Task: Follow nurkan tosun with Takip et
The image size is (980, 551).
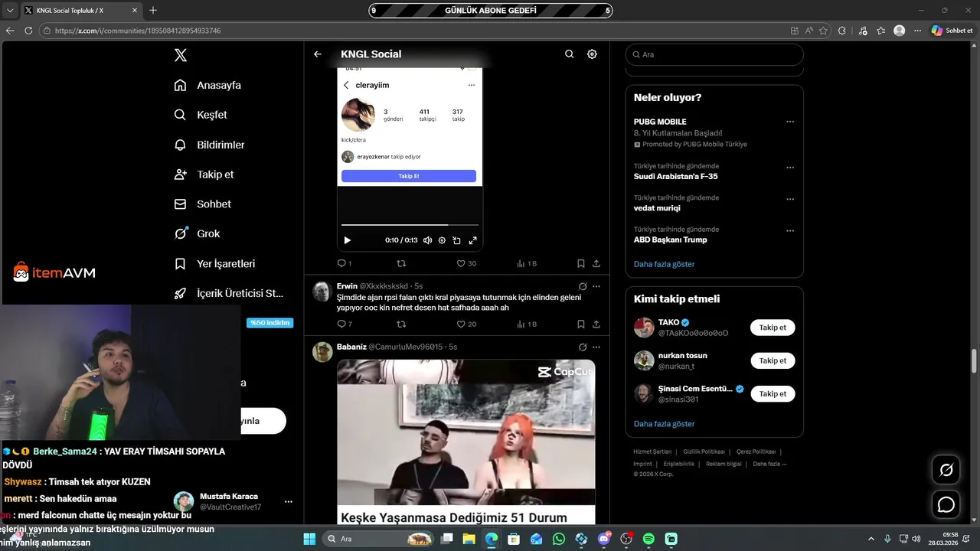Action: tap(773, 360)
